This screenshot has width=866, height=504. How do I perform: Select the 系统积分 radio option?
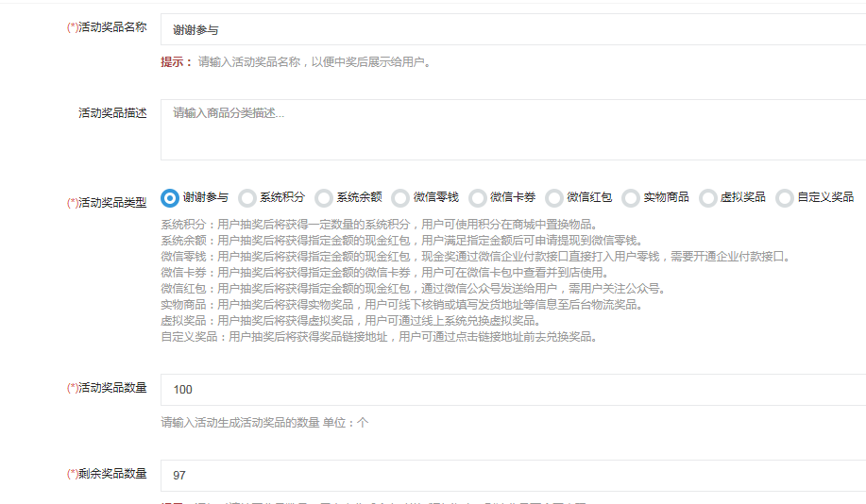[246, 197]
